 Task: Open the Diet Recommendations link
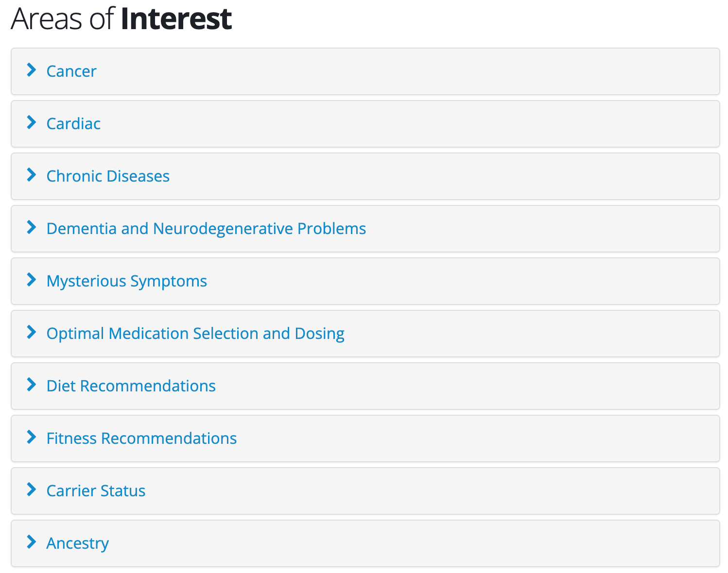(x=131, y=386)
